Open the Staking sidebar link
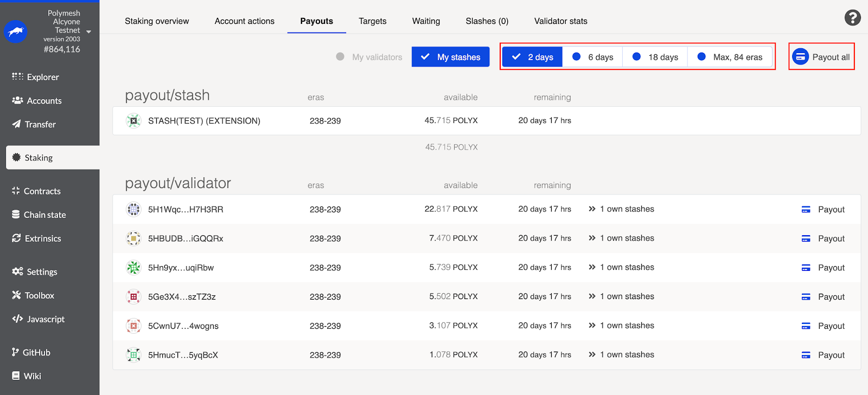This screenshot has height=395, width=868. coord(53,158)
